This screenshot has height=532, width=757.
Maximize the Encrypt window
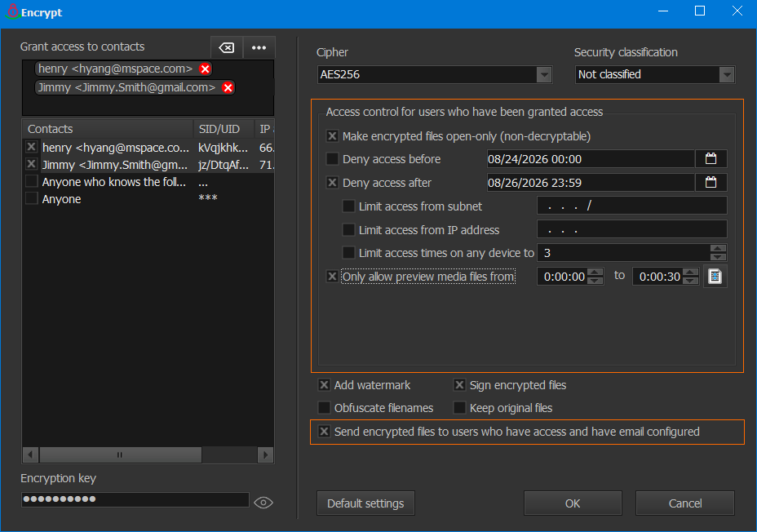(x=700, y=11)
